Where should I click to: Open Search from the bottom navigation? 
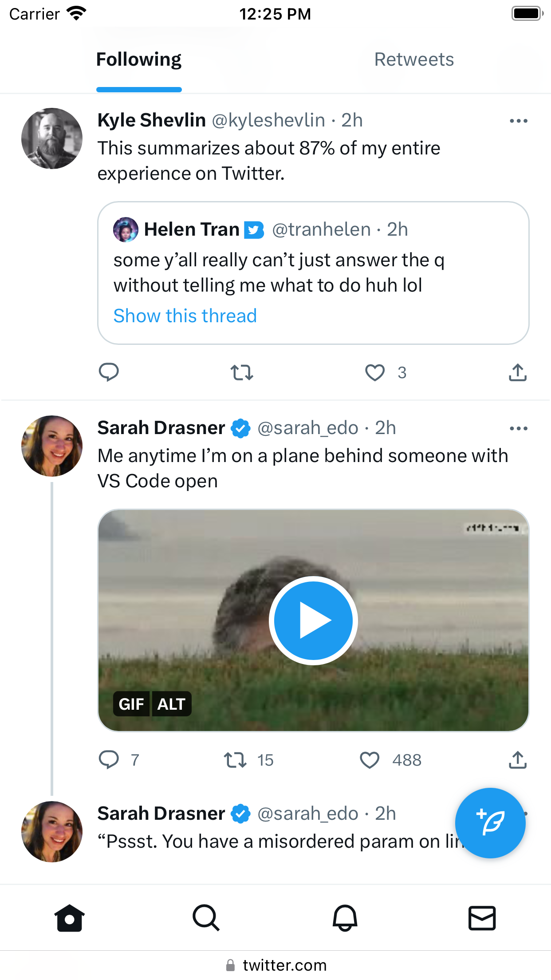206,917
